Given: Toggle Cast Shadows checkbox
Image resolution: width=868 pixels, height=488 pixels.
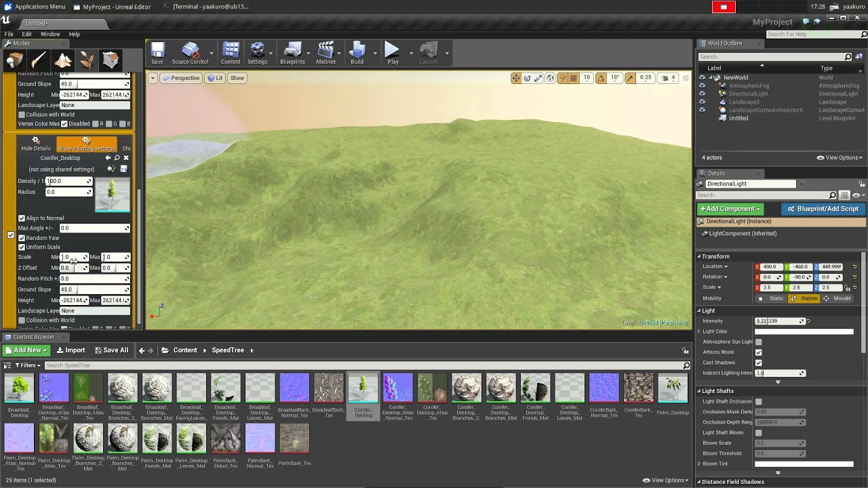Looking at the screenshot, I should tap(758, 363).
